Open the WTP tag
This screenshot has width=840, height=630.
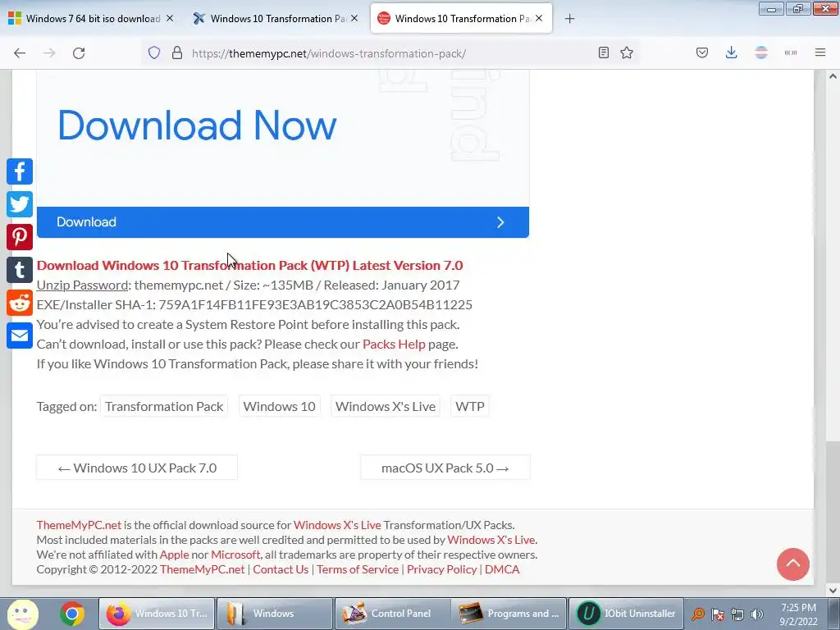tap(470, 407)
